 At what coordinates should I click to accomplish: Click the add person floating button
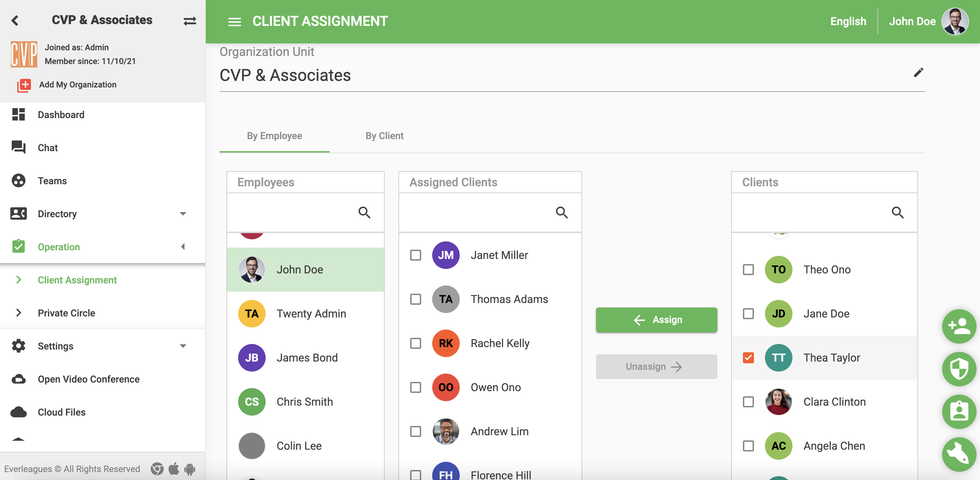959,326
